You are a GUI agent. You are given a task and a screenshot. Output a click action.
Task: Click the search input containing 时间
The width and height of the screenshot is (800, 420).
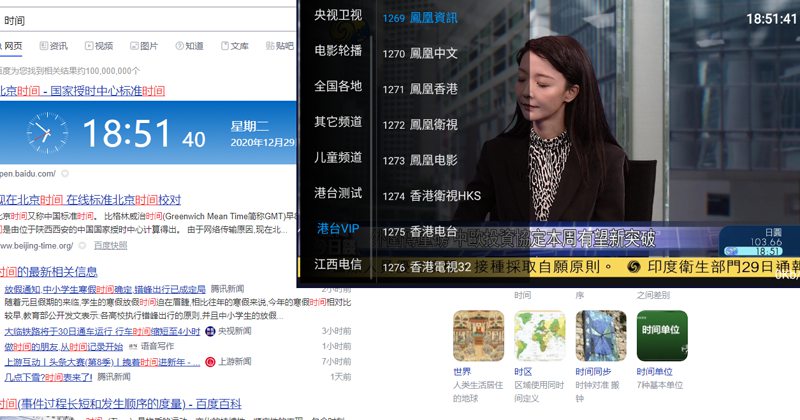150,19
